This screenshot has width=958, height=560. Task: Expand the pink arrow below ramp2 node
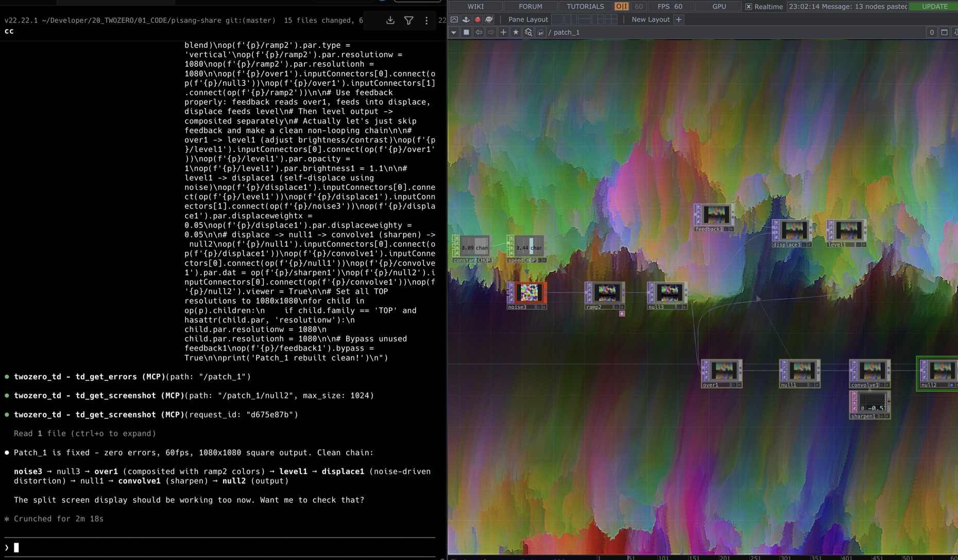point(622,313)
